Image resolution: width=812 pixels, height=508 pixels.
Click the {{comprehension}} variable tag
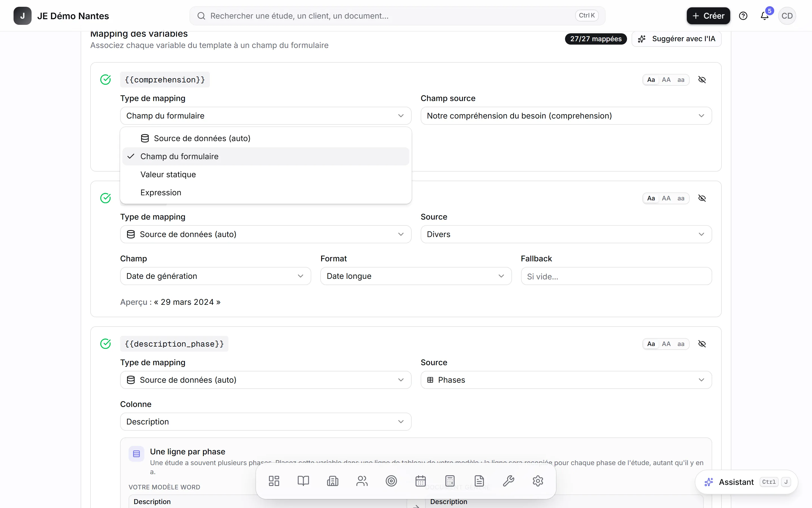coord(165,80)
